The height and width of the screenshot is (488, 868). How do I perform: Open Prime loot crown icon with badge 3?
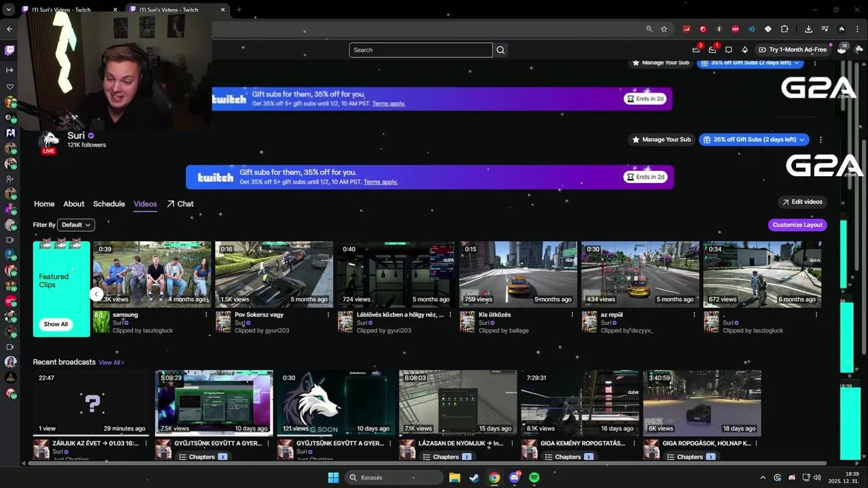[x=696, y=49]
